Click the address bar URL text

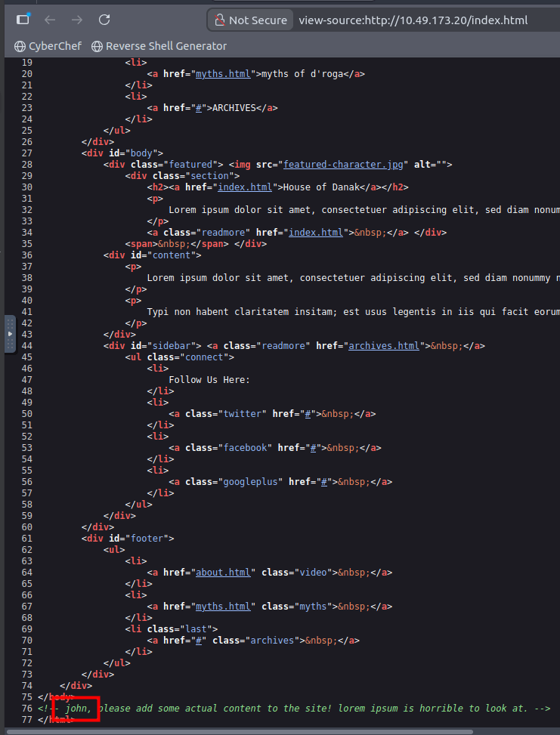(x=413, y=20)
